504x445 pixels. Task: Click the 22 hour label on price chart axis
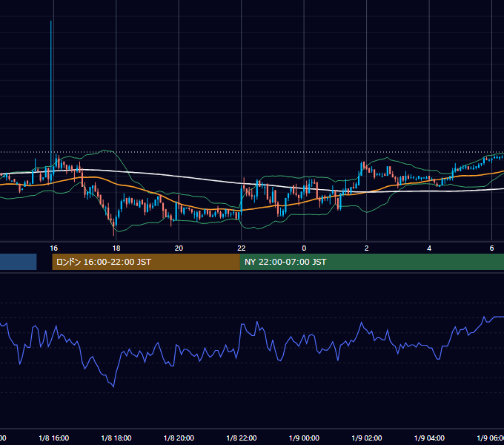point(242,248)
